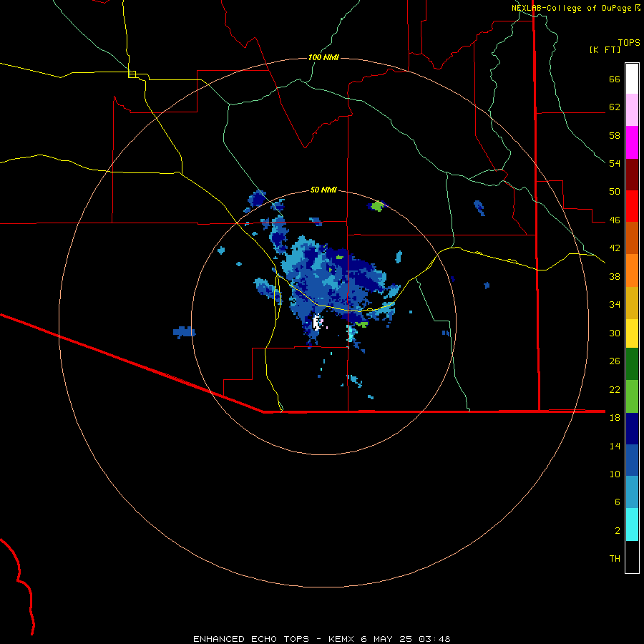Click the legend value 66
644x644 pixels.
tap(615, 79)
